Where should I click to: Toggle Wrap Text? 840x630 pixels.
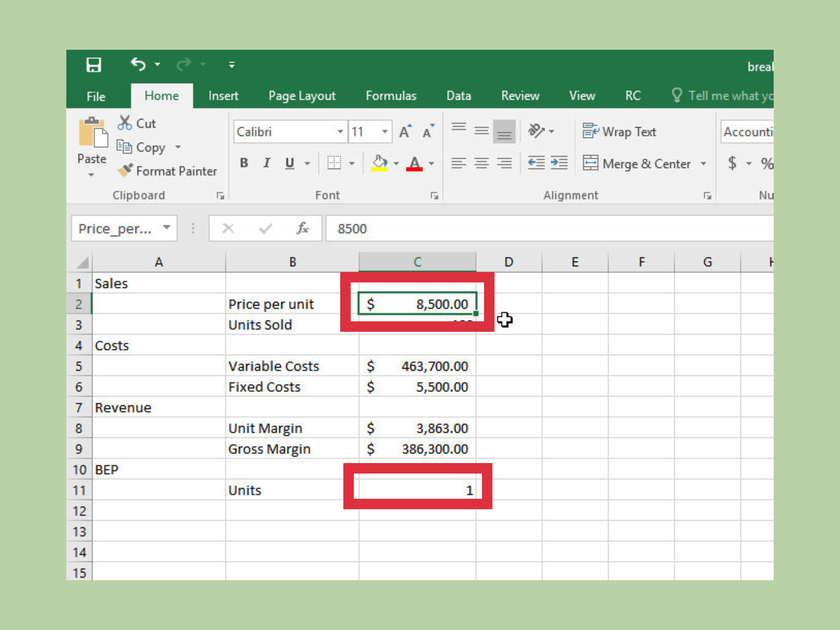click(619, 132)
